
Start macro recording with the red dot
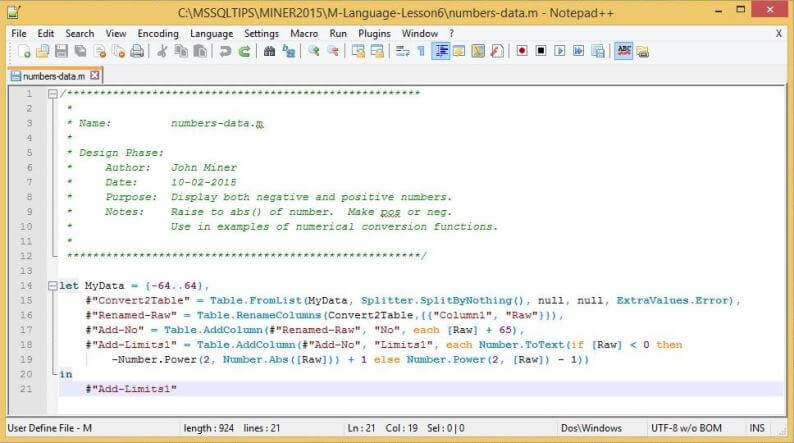(522, 51)
